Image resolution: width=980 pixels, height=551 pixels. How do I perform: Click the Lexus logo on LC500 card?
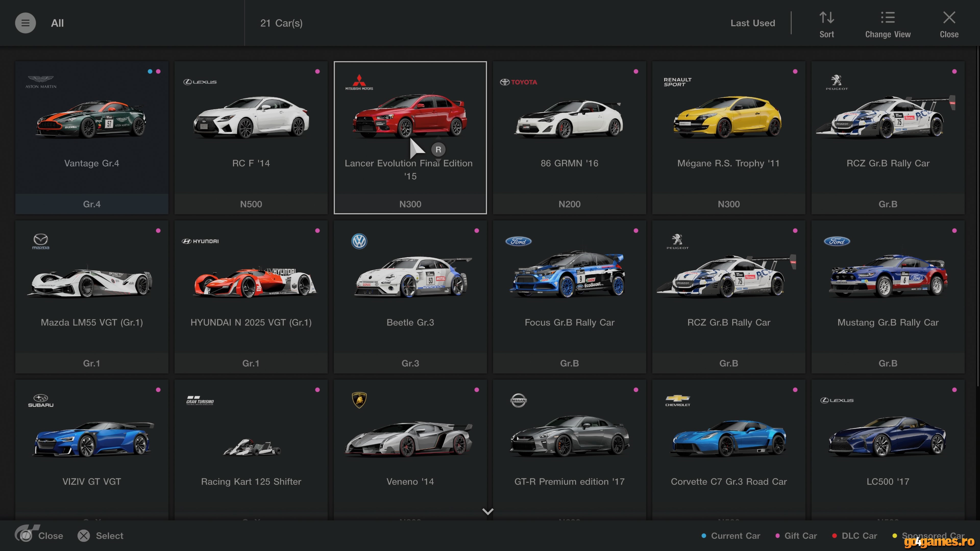point(837,400)
